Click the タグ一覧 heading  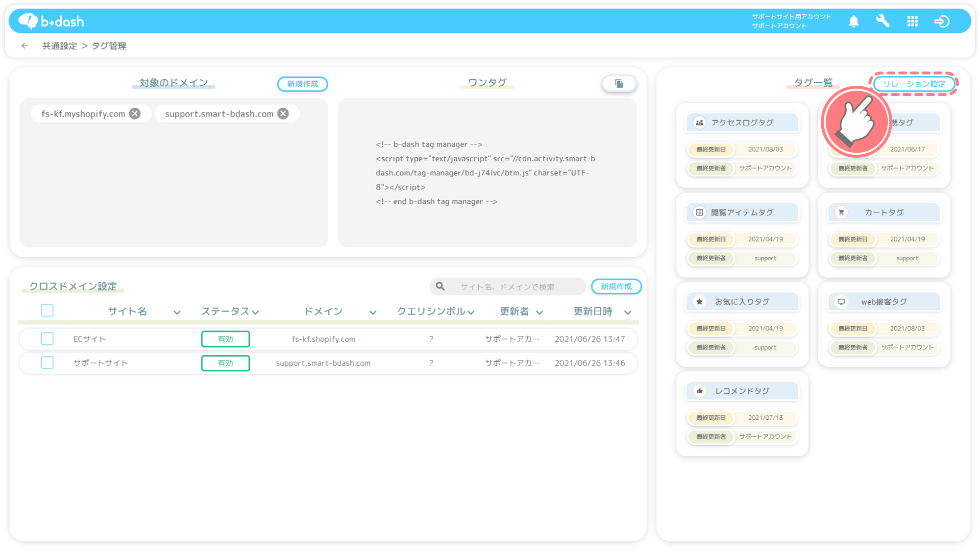click(x=813, y=82)
